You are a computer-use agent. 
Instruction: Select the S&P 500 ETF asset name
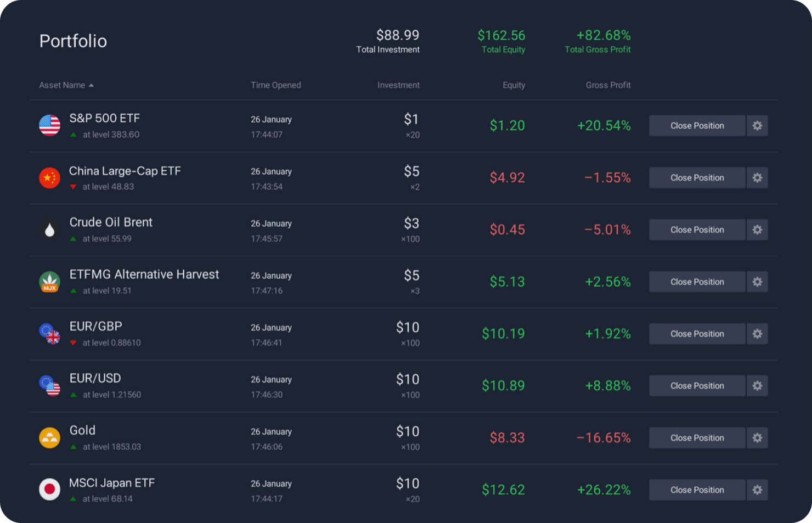click(x=105, y=118)
